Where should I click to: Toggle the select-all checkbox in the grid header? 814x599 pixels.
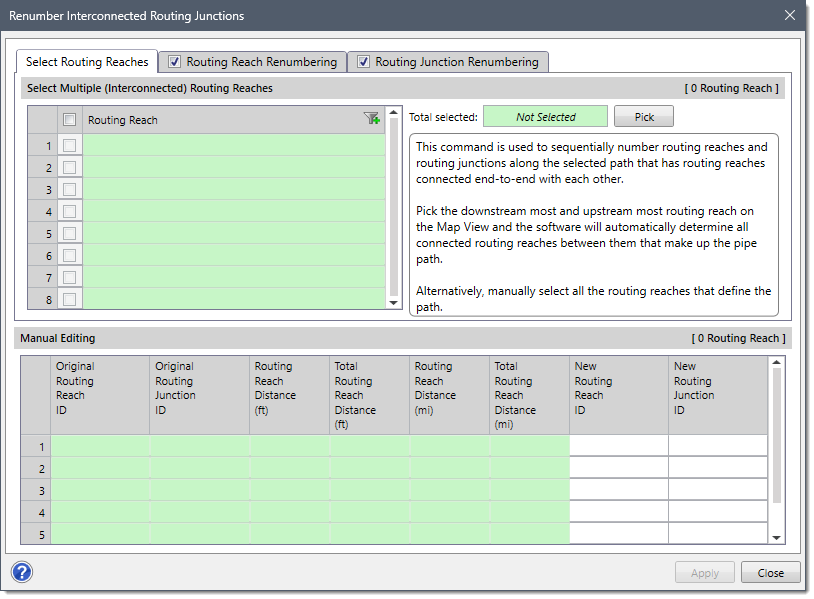tap(68, 119)
